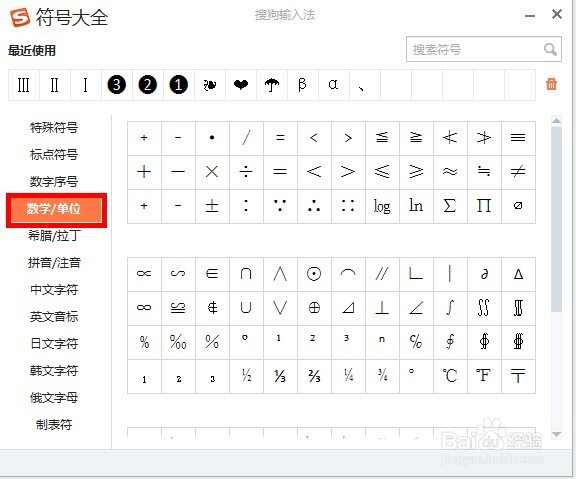
Task: Click the scrollbar down arrow
Action: click(x=557, y=435)
